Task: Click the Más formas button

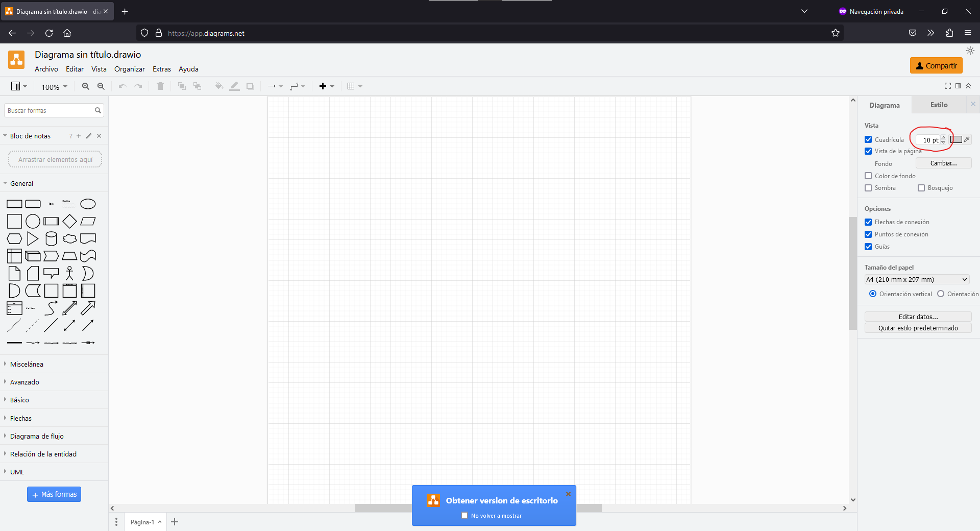Action: click(54, 494)
